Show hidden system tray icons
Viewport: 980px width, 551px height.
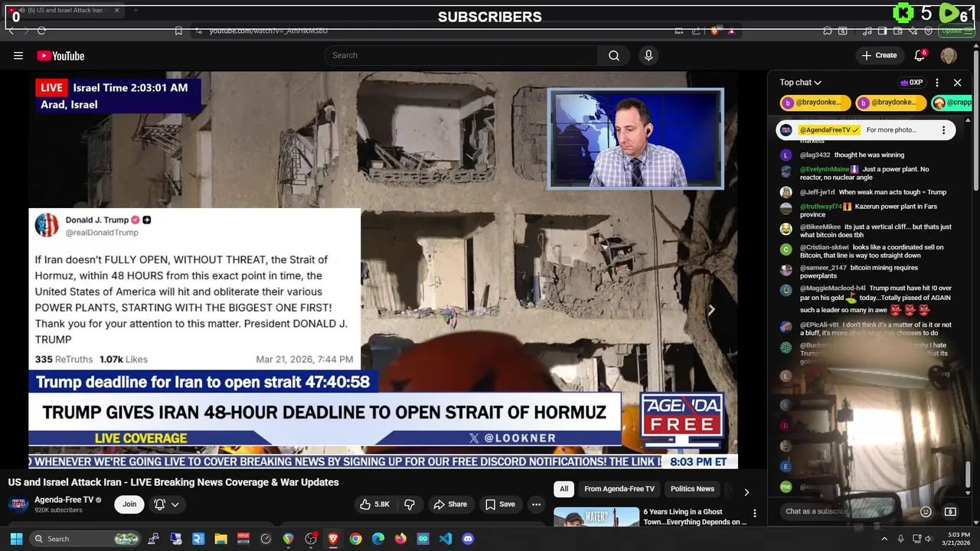(x=884, y=539)
